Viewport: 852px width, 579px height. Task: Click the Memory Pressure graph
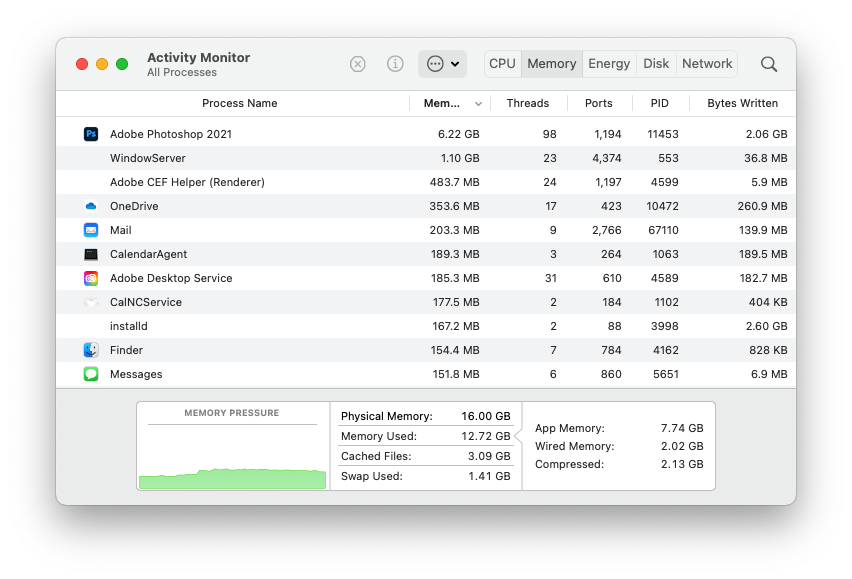(x=233, y=456)
